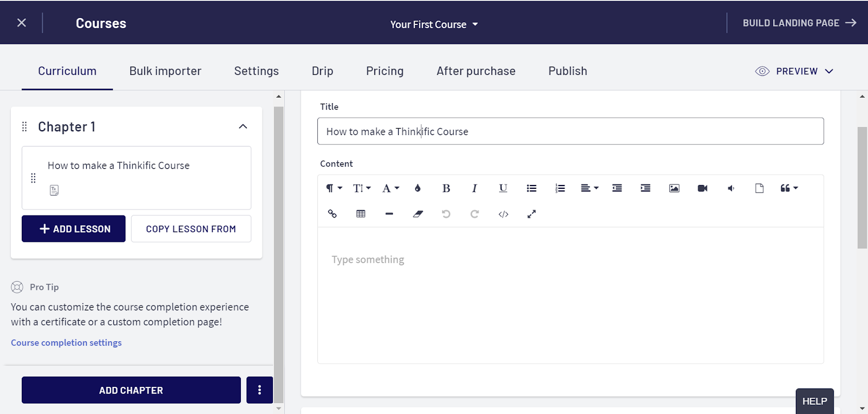Open the After purchase tab
This screenshot has height=414, width=868.
pyautogui.click(x=476, y=71)
